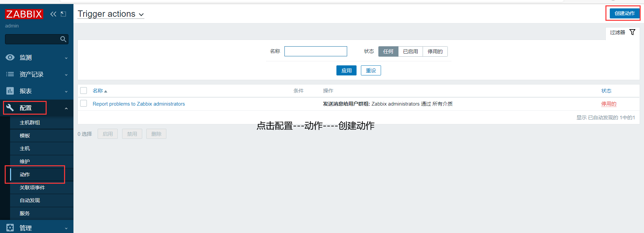The height and width of the screenshot is (233, 644).
Task: Click the 报表 menu label
Action: point(25,91)
